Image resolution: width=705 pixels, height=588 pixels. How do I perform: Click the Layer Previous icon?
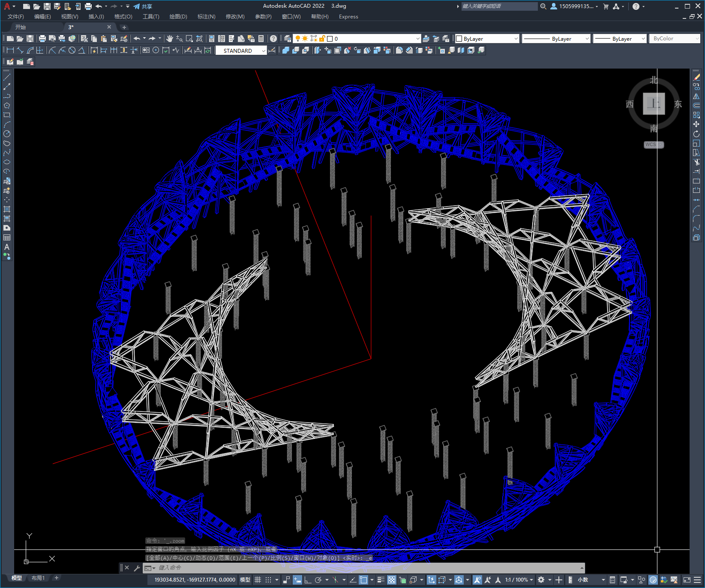pos(436,39)
